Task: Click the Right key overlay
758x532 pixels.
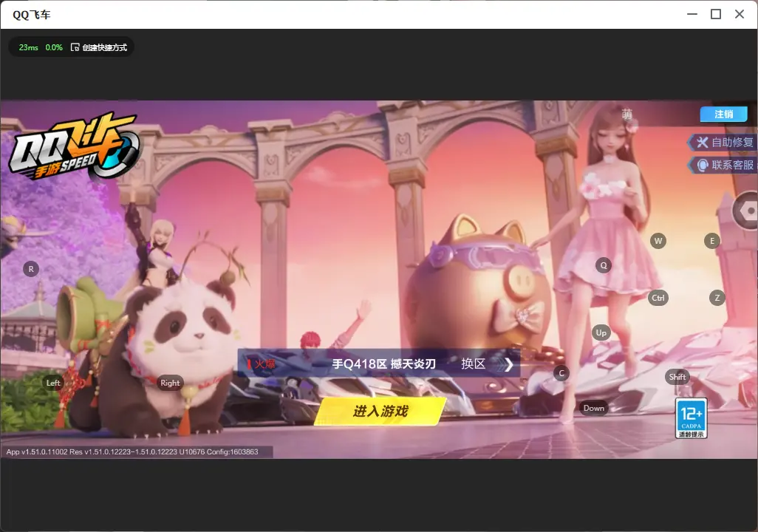Action: point(170,383)
